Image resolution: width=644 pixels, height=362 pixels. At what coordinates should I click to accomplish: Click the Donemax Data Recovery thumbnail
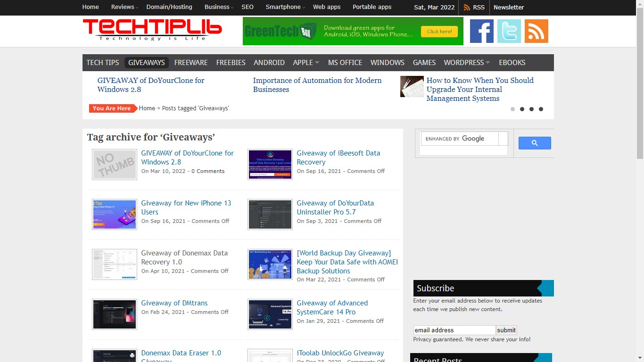pos(115,264)
